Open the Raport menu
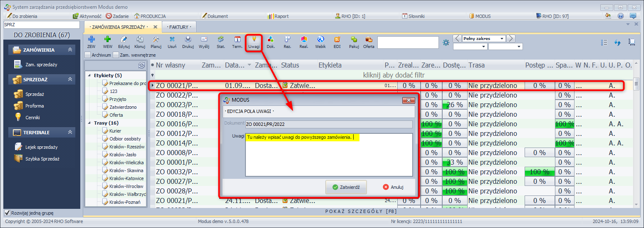Screen dimensions: 644x228 pos(278,16)
